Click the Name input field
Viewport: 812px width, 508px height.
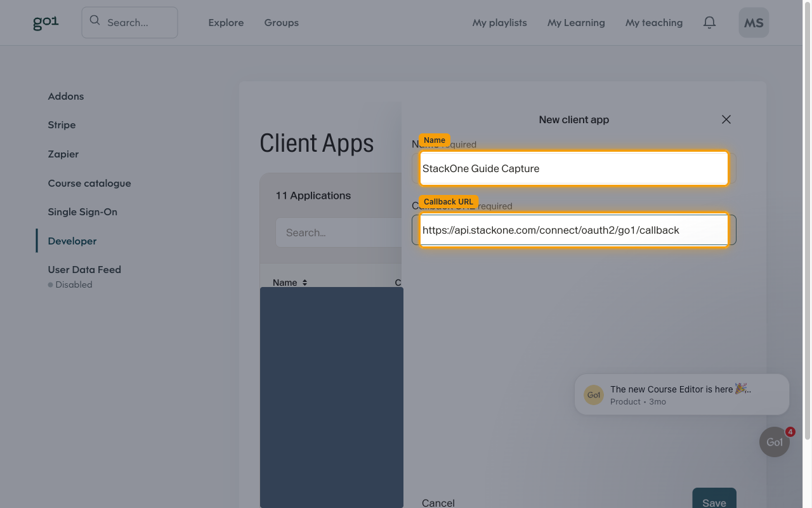(573, 168)
